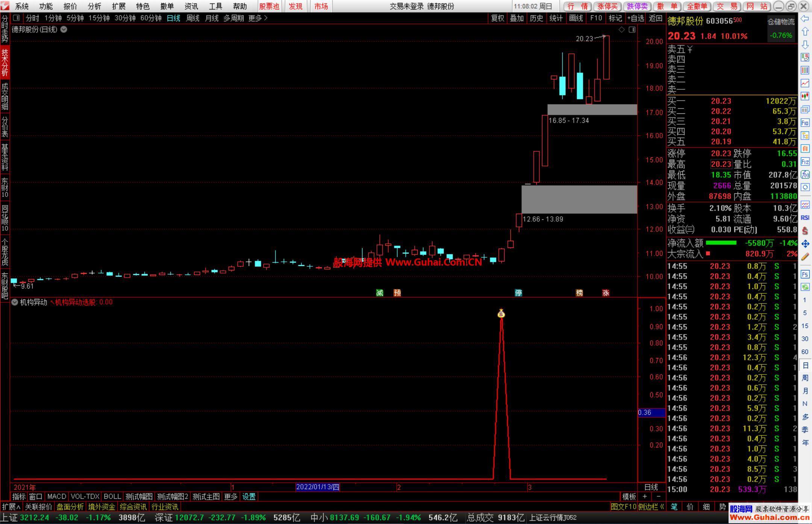
Task: Select the pencil drawing tool icon
Action: click(805, 257)
